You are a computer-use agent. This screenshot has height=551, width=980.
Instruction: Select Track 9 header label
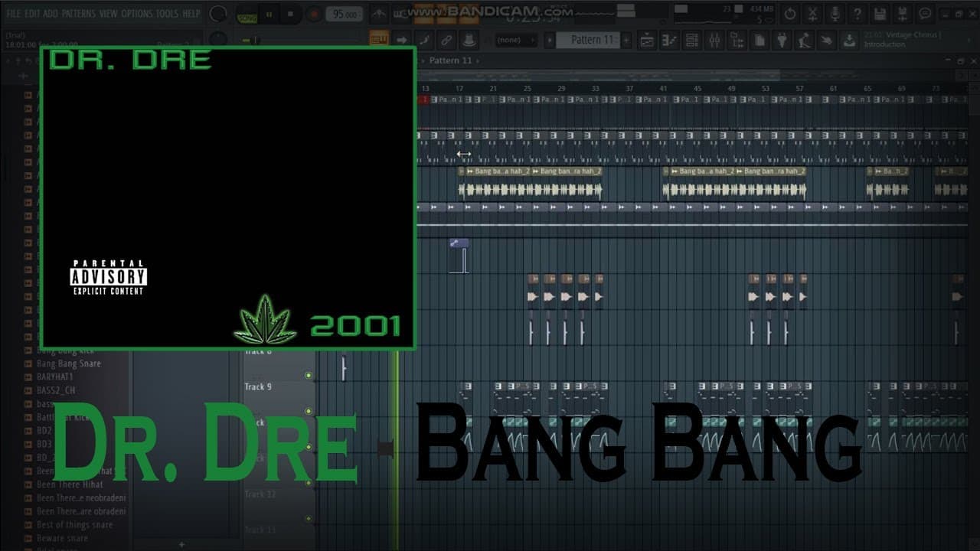tap(258, 386)
